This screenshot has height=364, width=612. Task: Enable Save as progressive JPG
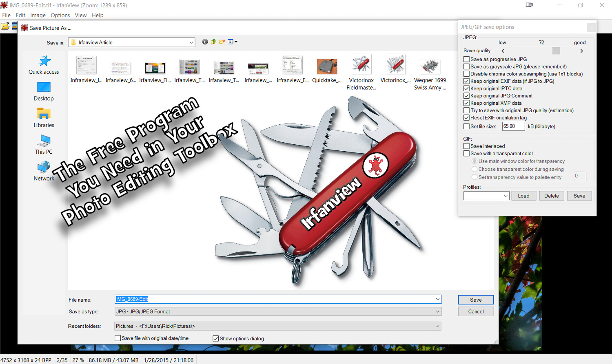point(466,59)
